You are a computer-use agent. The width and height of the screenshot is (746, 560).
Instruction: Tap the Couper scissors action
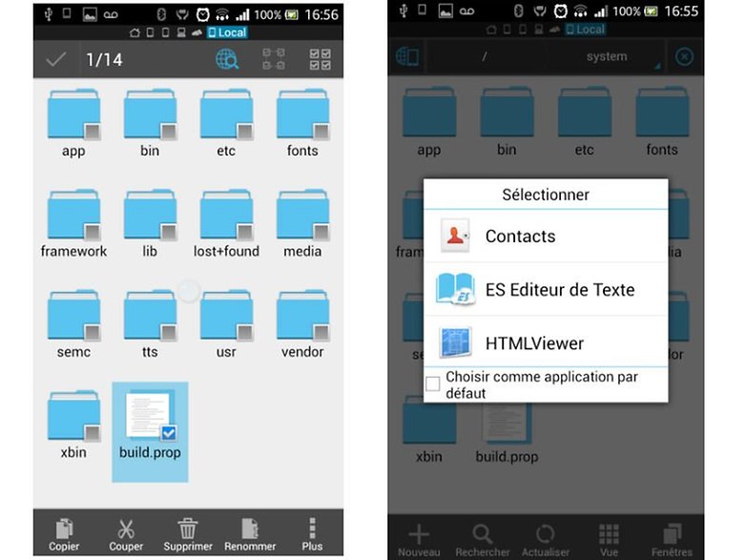tap(126, 534)
